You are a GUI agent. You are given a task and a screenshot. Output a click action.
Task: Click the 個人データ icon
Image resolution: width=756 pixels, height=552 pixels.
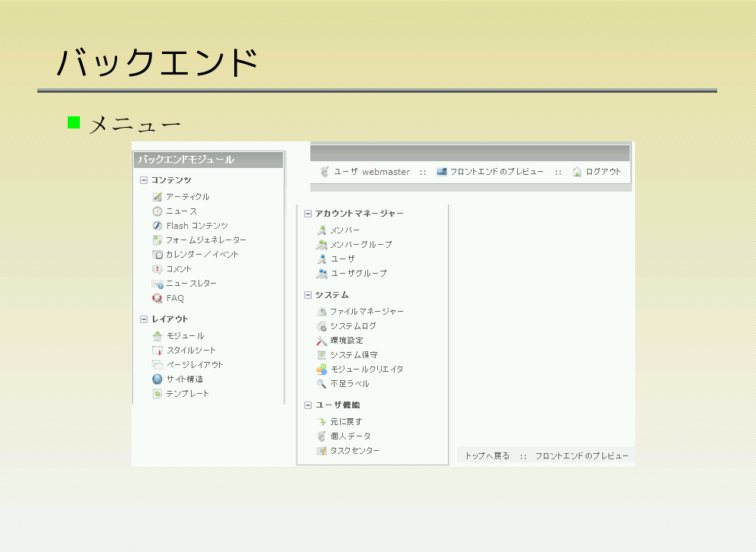pyautogui.click(x=322, y=436)
